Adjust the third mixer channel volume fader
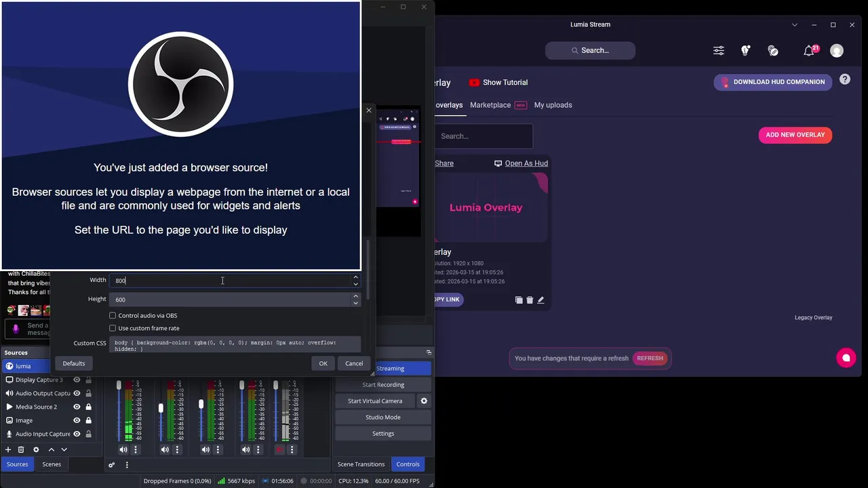 pyautogui.click(x=201, y=405)
